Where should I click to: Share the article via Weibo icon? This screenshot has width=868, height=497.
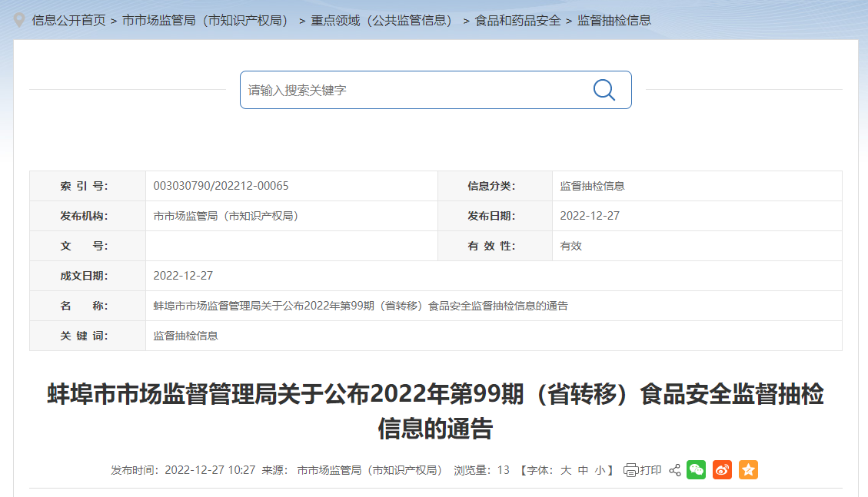click(722, 470)
